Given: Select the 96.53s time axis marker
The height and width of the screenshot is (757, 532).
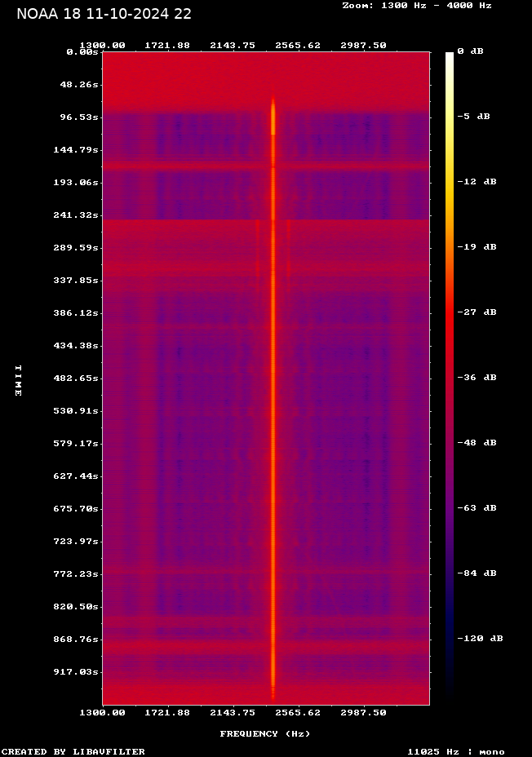Looking at the screenshot, I should tap(80, 117).
